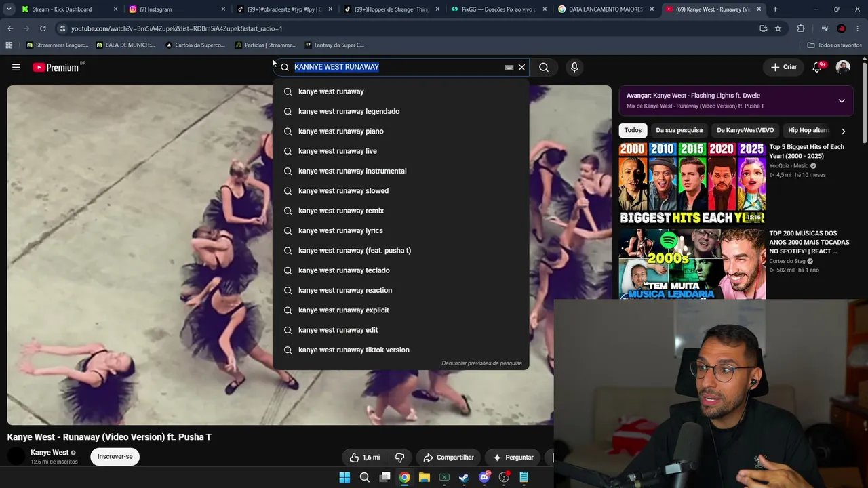Open the Chrome bookmarks apps grid

click(9, 45)
